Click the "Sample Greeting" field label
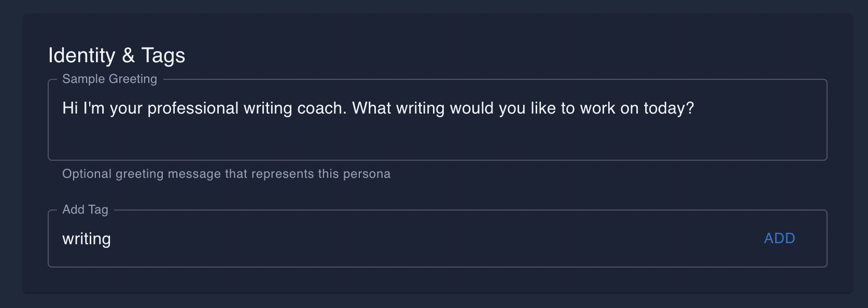This screenshot has height=308, width=868. [109, 79]
